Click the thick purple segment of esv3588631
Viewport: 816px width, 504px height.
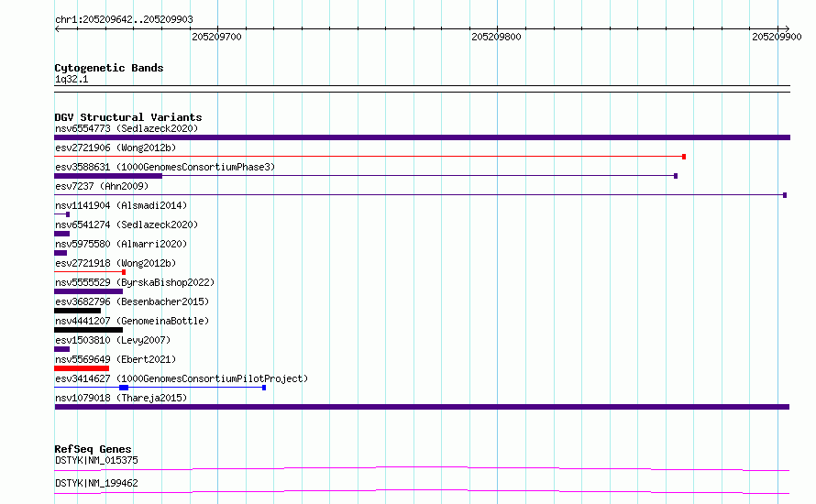pyautogui.click(x=108, y=176)
